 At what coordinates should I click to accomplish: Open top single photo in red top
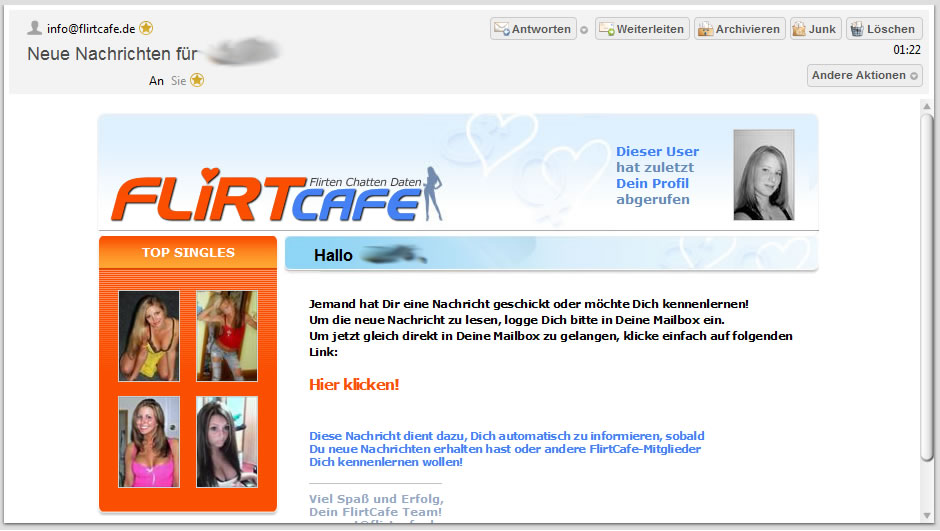click(227, 336)
